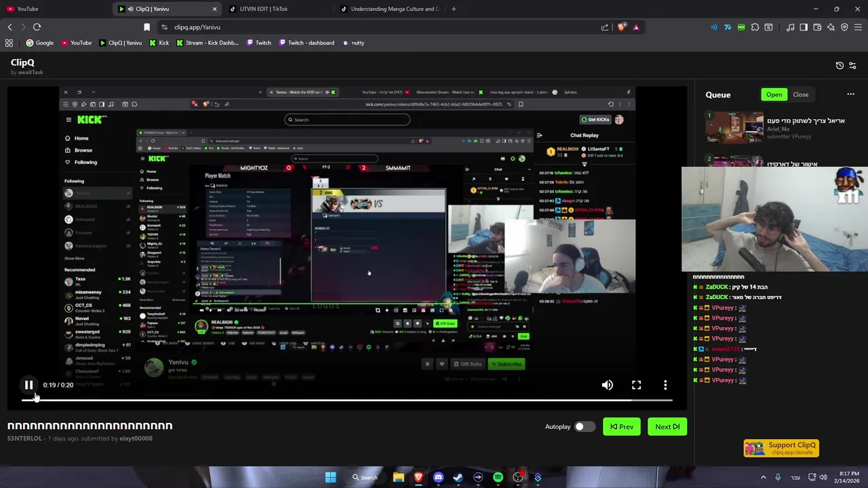Open the Windows Start menu
Image resolution: width=868 pixels, height=488 pixels.
point(330,477)
